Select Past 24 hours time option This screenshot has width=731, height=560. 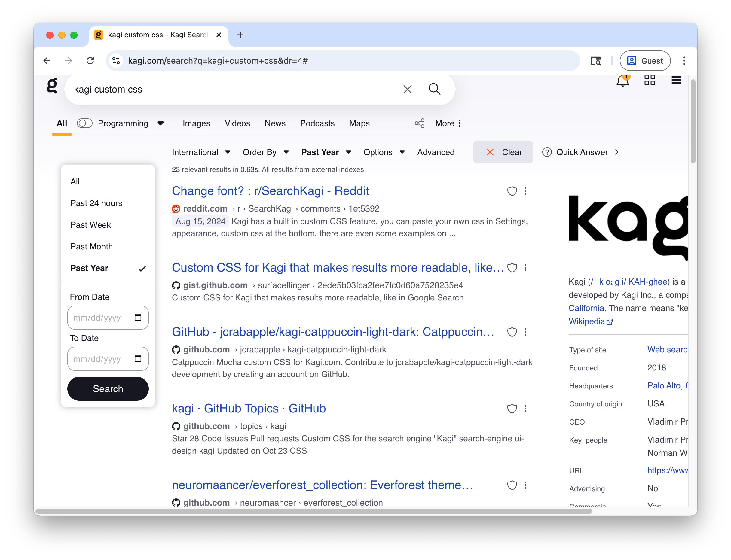click(96, 203)
